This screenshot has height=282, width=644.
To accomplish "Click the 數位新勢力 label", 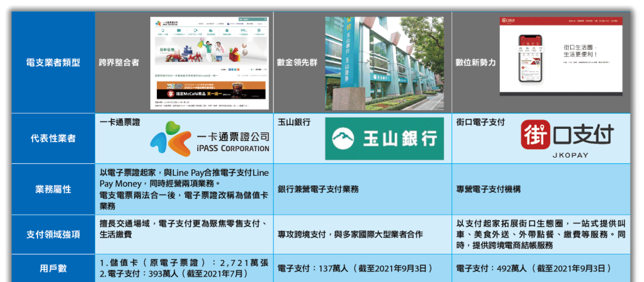I will (x=476, y=63).
